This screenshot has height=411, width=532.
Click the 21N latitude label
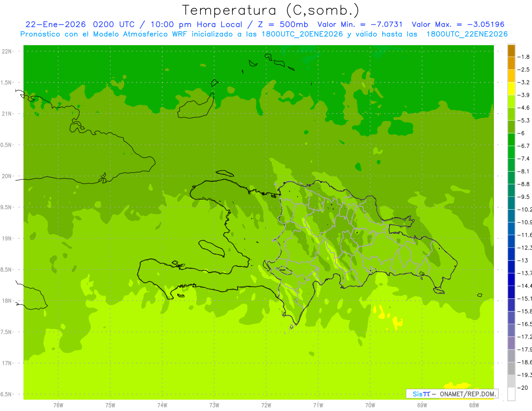(x=7, y=114)
